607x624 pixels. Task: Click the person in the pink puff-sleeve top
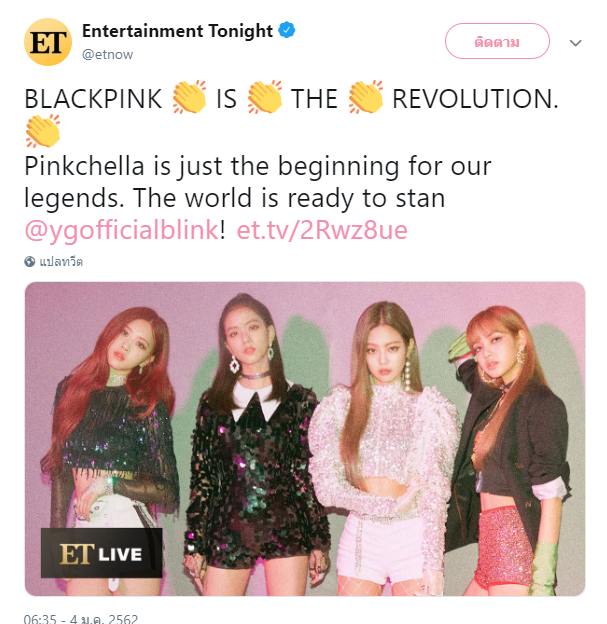point(384,446)
